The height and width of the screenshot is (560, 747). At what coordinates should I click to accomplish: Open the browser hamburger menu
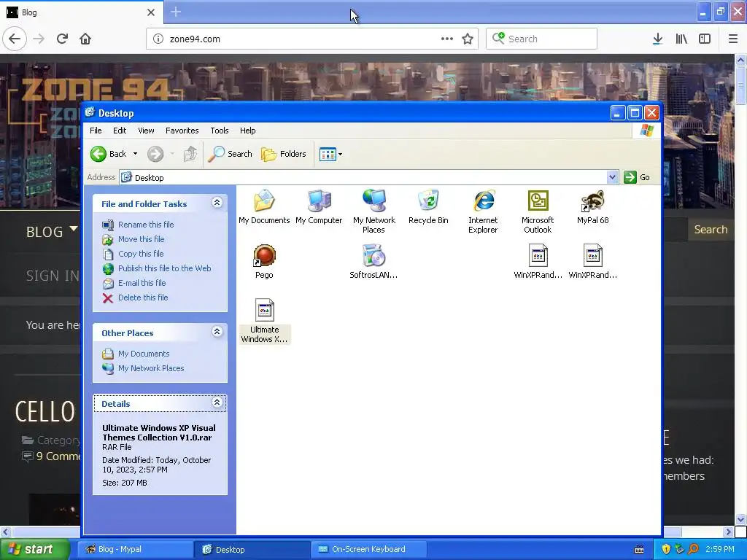pos(732,39)
